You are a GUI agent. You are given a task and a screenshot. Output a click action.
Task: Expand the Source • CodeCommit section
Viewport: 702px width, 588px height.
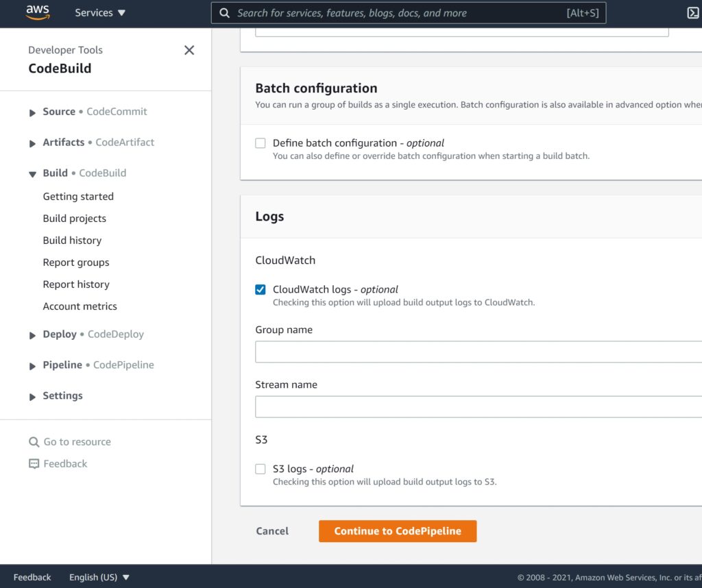click(32, 112)
